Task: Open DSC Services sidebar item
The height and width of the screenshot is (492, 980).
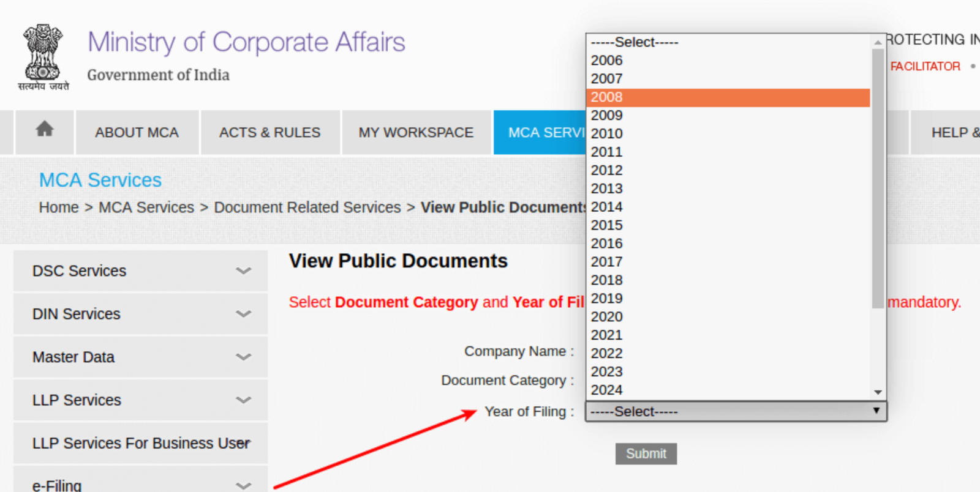Action: tap(140, 270)
